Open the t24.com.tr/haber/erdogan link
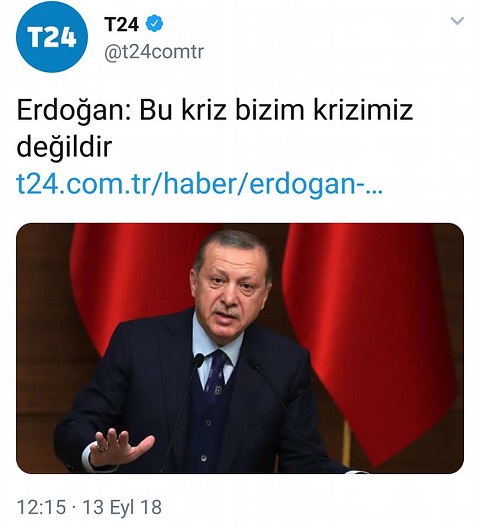 [199, 184]
